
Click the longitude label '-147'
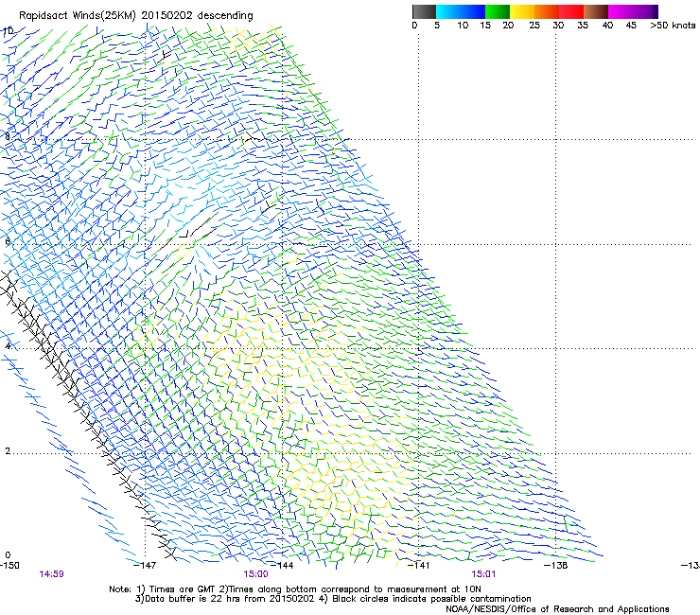click(145, 566)
